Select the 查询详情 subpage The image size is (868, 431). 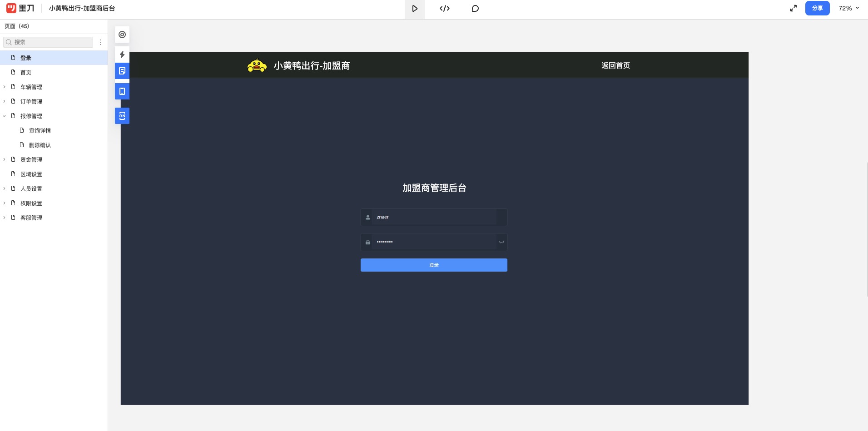(x=54, y=130)
